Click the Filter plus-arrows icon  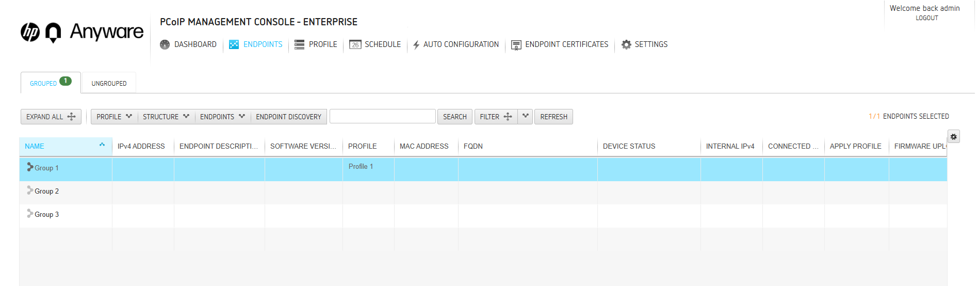(508, 117)
